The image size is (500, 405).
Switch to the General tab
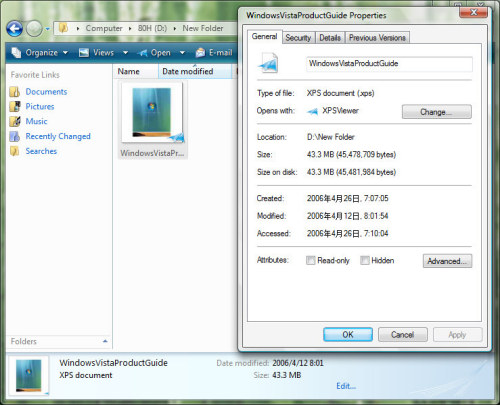click(264, 36)
